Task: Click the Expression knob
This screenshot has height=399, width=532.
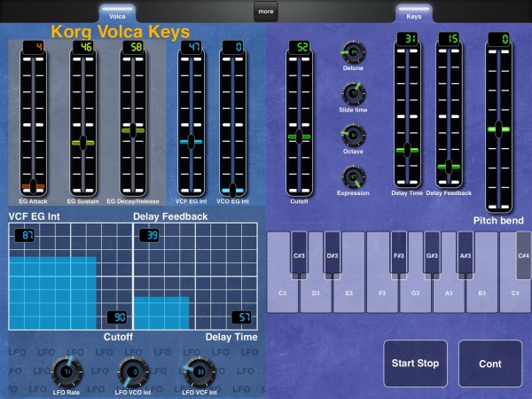Action: pyautogui.click(x=353, y=176)
